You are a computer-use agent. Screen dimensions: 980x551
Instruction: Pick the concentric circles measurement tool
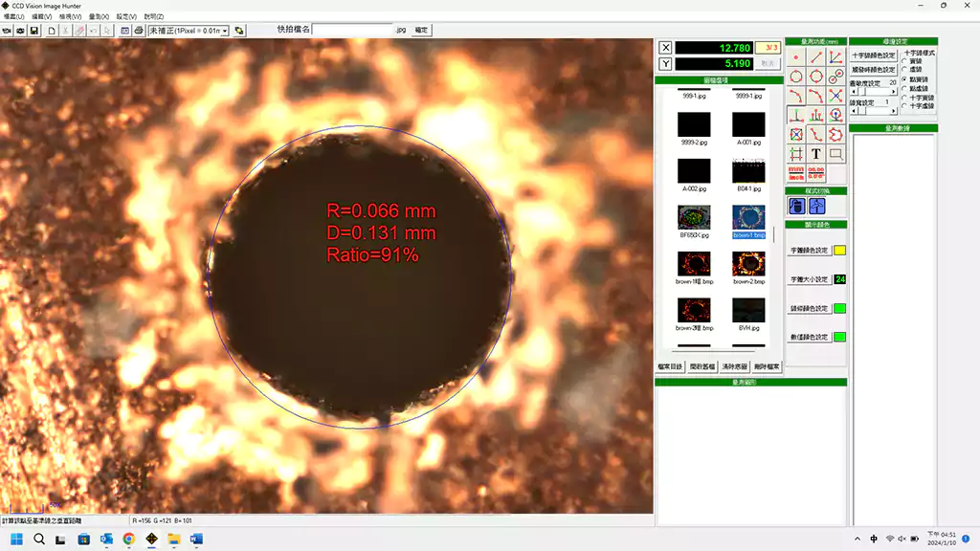[835, 76]
